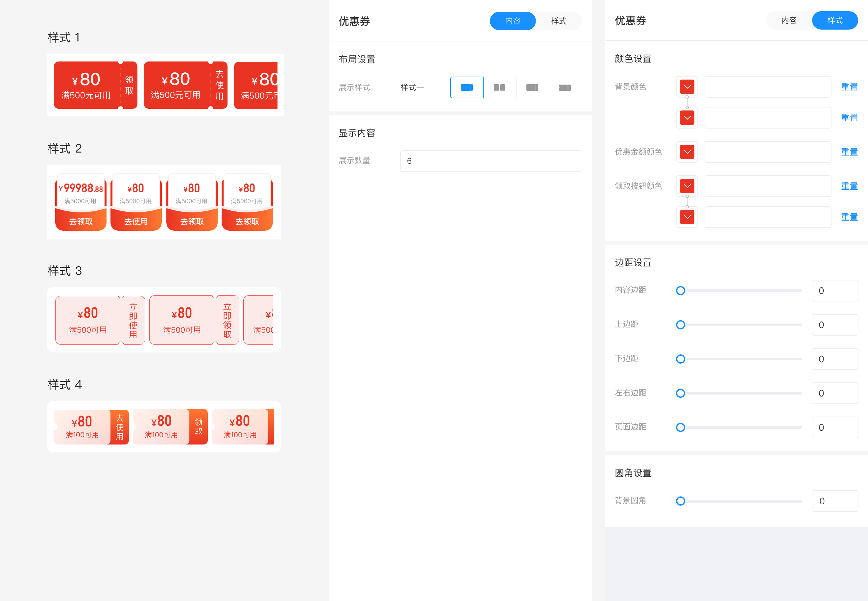The width and height of the screenshot is (868, 601).
Task: Click the ¥99988.88 coupon preview in 样式 2
Action: point(80,202)
